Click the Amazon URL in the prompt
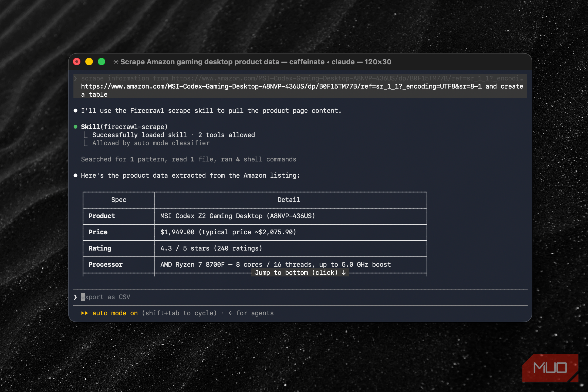 pyautogui.click(x=281, y=86)
